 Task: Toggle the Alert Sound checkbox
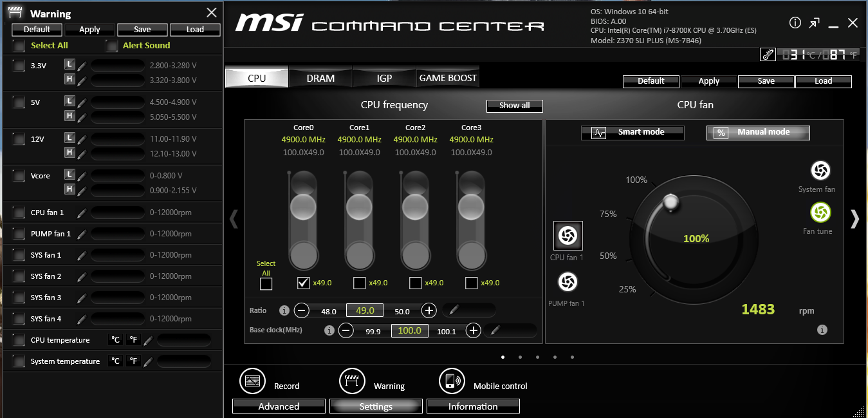[x=113, y=46]
